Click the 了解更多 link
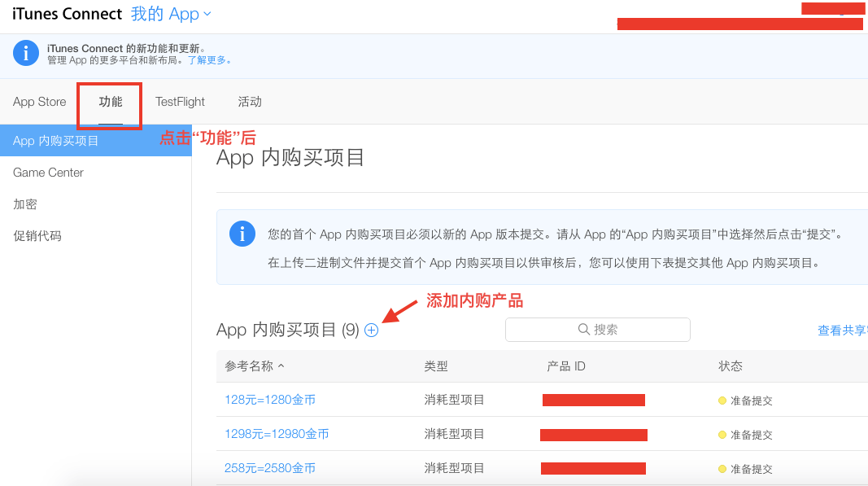The image size is (868, 486). (209, 60)
